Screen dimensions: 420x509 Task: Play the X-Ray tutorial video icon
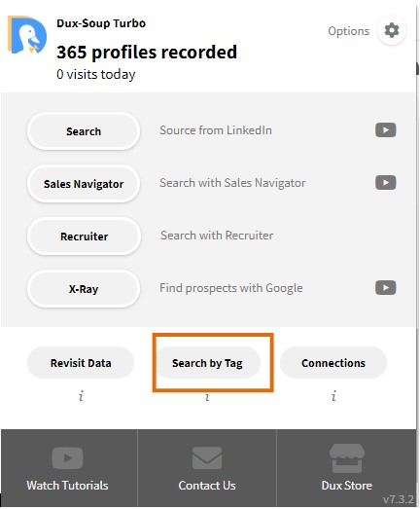pyautogui.click(x=386, y=288)
